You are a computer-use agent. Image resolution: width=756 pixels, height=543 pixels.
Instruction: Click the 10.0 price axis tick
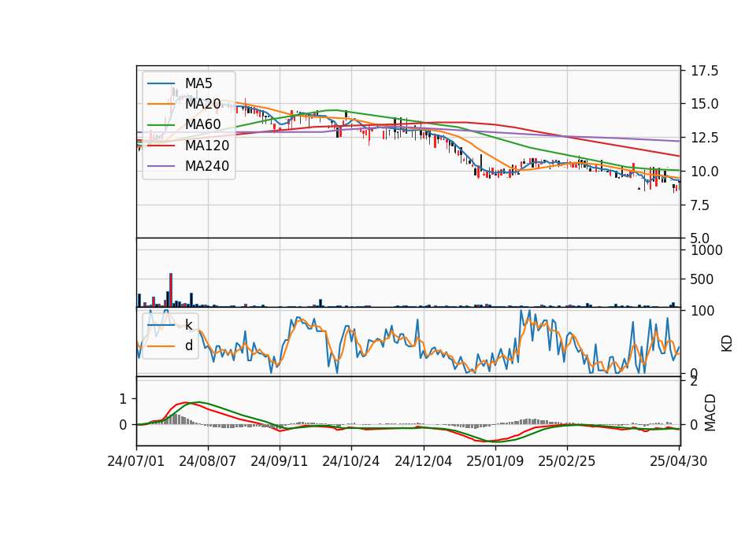pyautogui.click(x=704, y=172)
